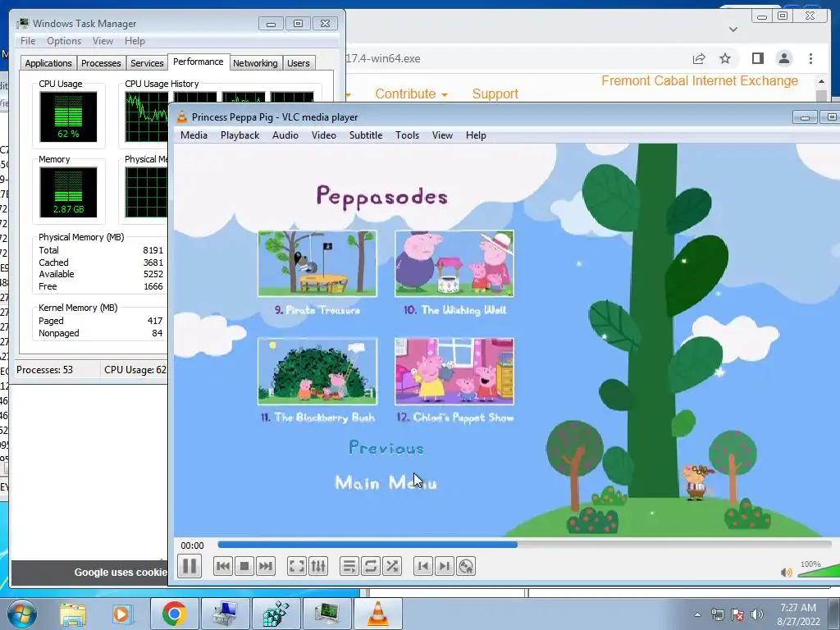Open the VLC Video menu
The width and height of the screenshot is (840, 630).
point(324,135)
